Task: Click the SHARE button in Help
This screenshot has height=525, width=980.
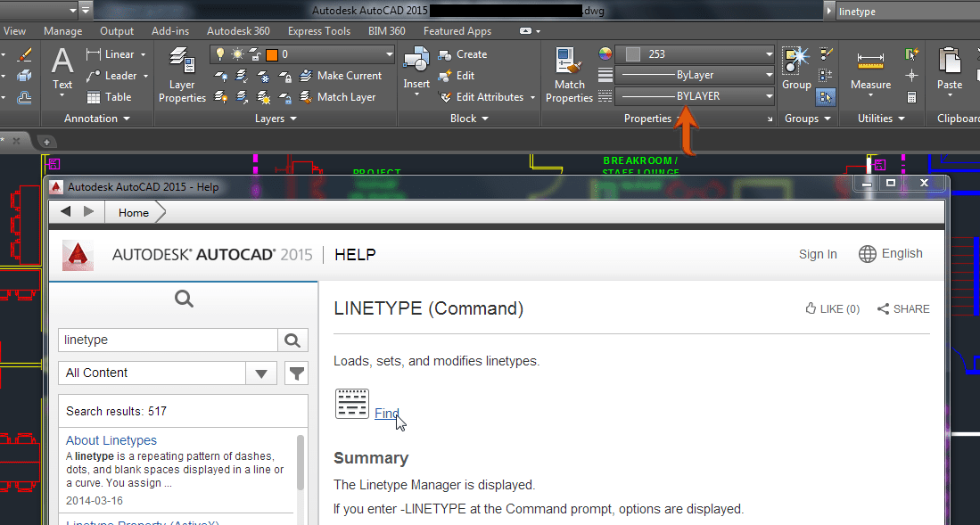Action: point(903,308)
